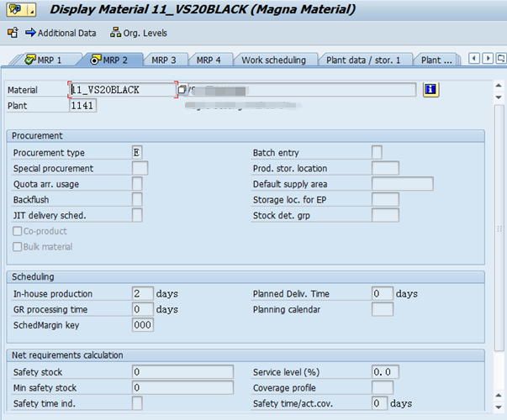Expand the title bar dropdown arrow
The width and height of the screenshot is (507, 420).
(x=32, y=10)
